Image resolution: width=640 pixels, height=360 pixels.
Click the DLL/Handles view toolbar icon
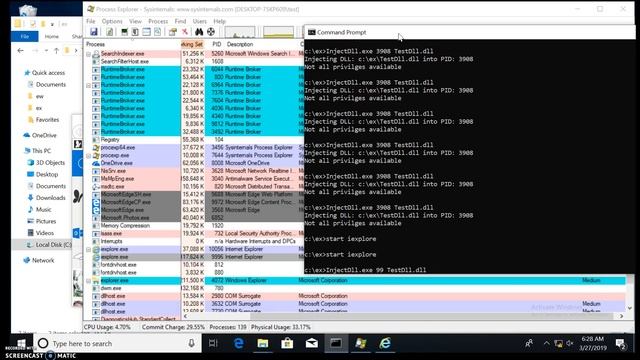[158, 32]
